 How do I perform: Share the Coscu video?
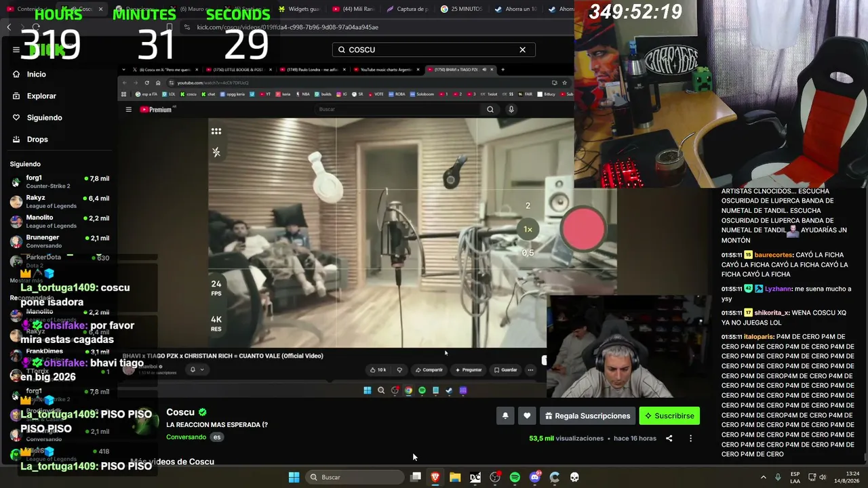669,439
